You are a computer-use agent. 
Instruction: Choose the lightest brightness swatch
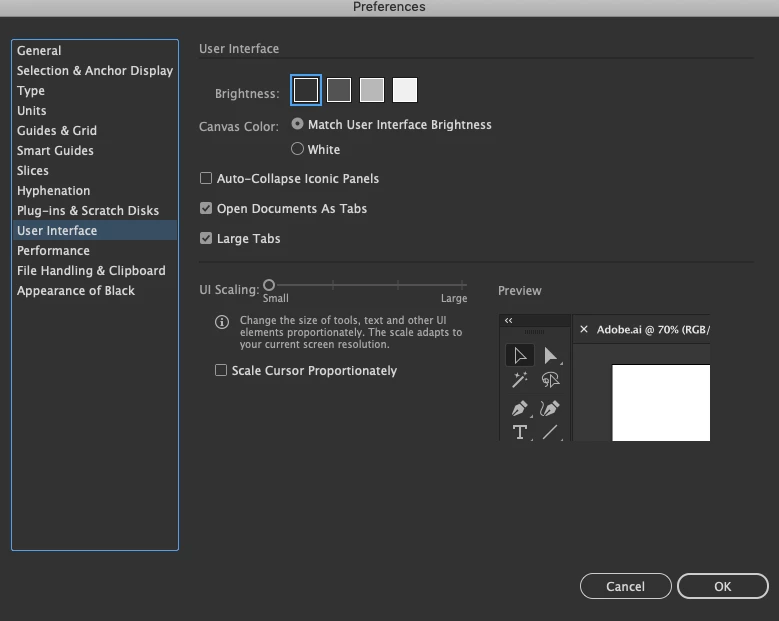(405, 90)
